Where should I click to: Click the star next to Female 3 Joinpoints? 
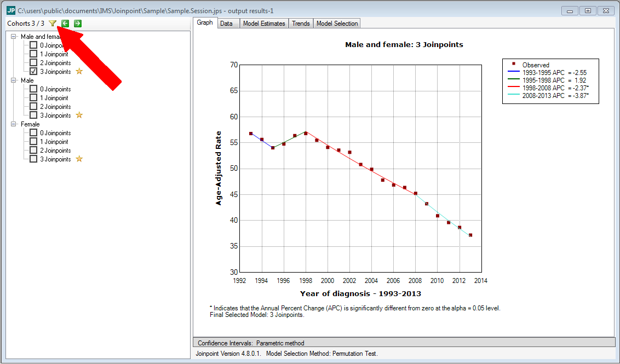(79, 159)
